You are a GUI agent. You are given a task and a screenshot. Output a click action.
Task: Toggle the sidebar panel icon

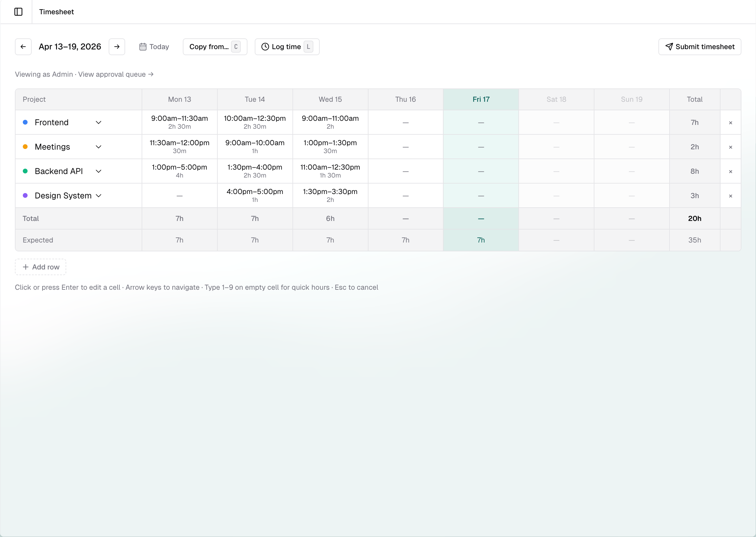coord(18,12)
